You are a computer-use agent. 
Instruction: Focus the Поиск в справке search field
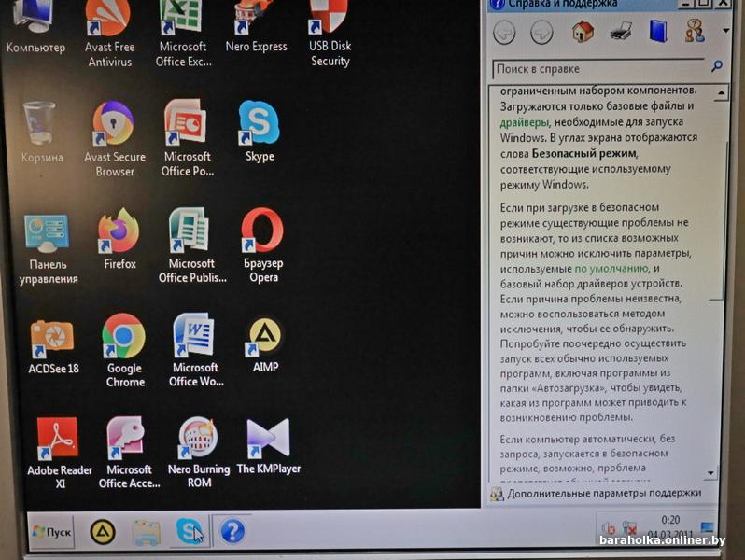[x=599, y=69]
